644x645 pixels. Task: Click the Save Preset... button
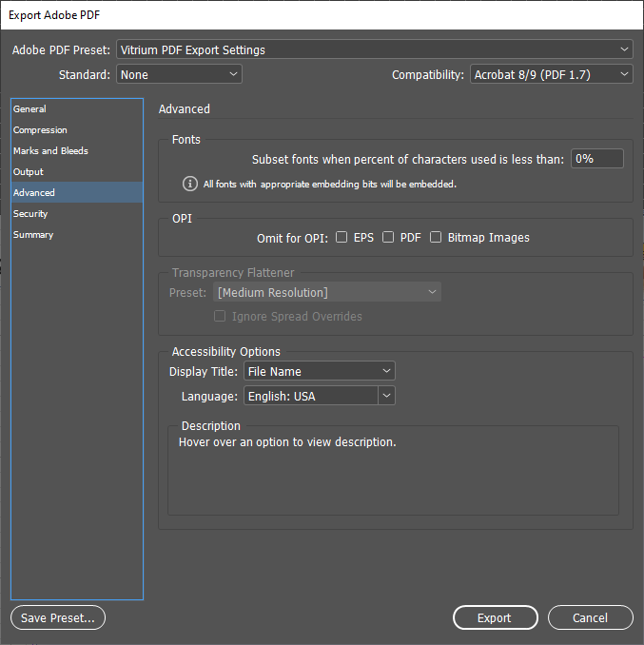click(58, 617)
